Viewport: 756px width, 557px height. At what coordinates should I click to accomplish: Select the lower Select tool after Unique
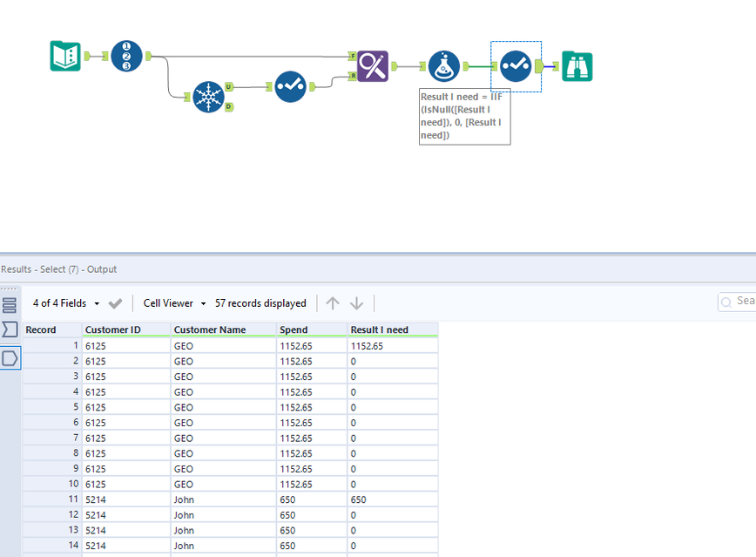click(290, 86)
